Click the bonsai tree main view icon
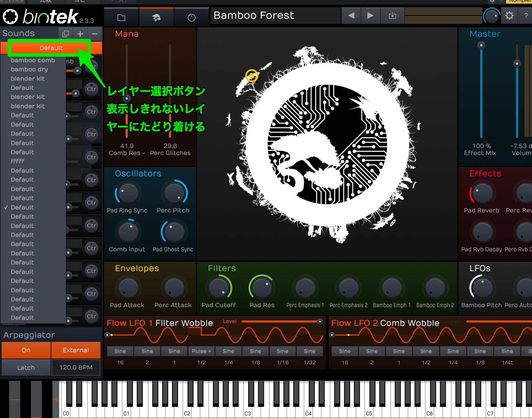This screenshot has width=532, height=418. 156,17
